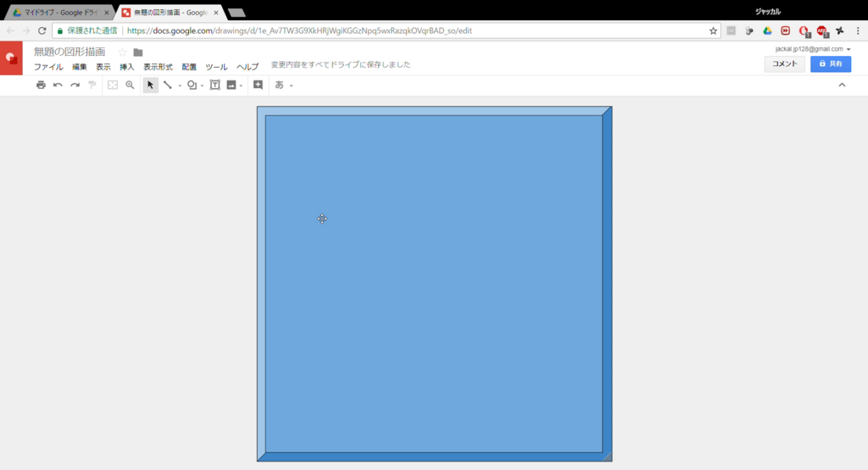
Task: Open the image insert dropdown arrow
Action: pyautogui.click(x=241, y=86)
